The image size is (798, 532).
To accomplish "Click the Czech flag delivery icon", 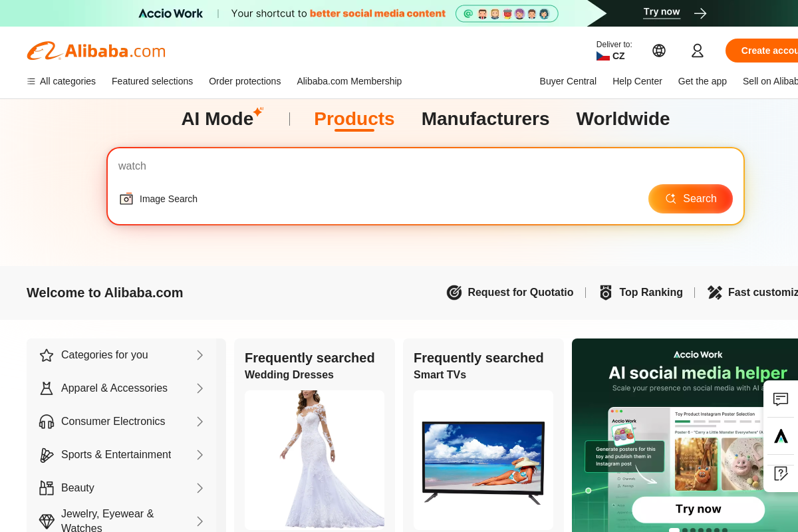I will pyautogui.click(x=602, y=57).
